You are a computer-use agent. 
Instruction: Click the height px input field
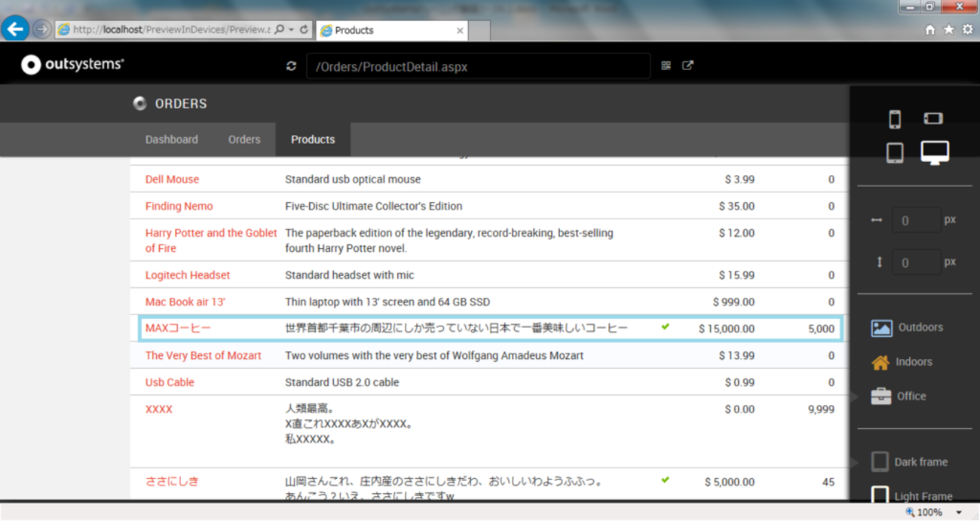(x=916, y=262)
